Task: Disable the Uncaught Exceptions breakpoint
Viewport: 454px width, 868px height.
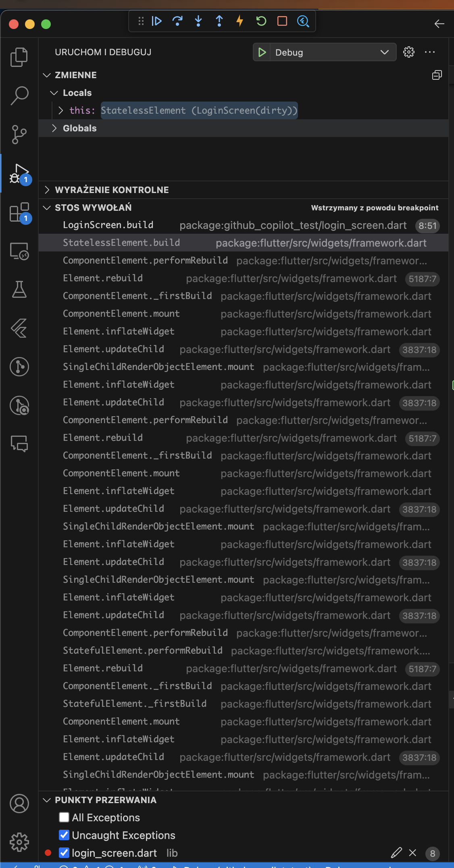Action: (x=64, y=835)
